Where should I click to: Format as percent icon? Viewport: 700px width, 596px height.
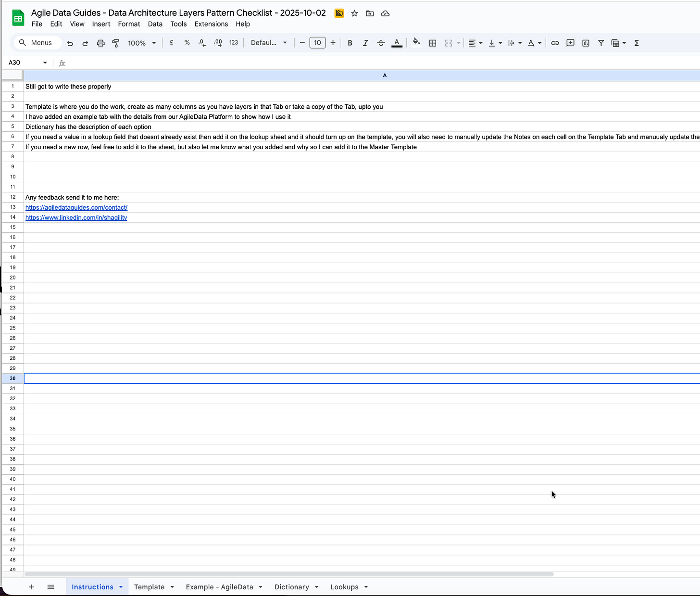tap(187, 43)
